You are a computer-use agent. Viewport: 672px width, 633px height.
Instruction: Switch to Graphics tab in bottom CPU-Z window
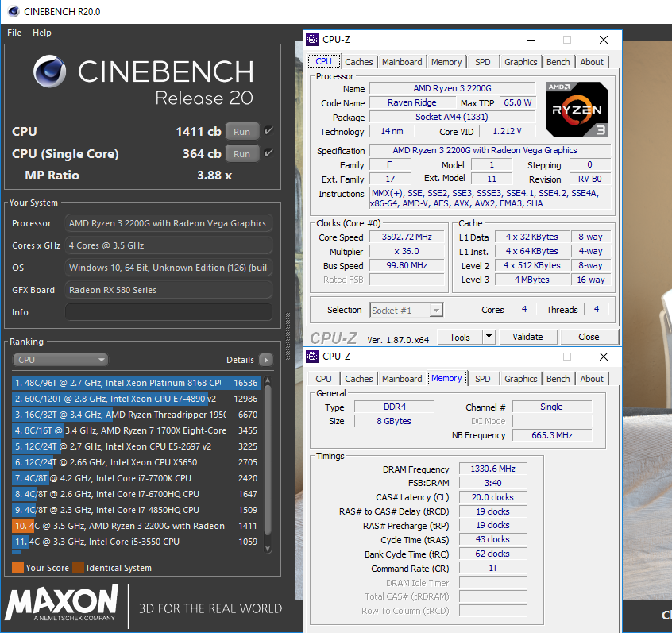pyautogui.click(x=521, y=379)
